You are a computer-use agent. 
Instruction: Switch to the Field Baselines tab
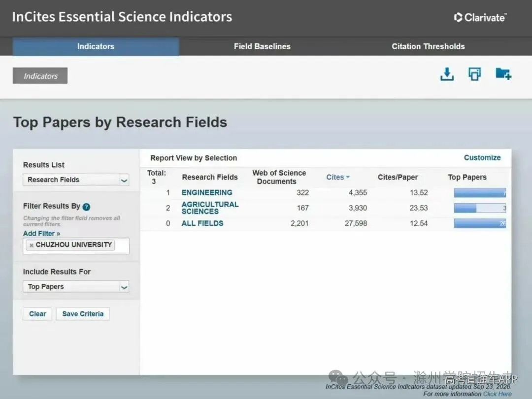coord(262,46)
